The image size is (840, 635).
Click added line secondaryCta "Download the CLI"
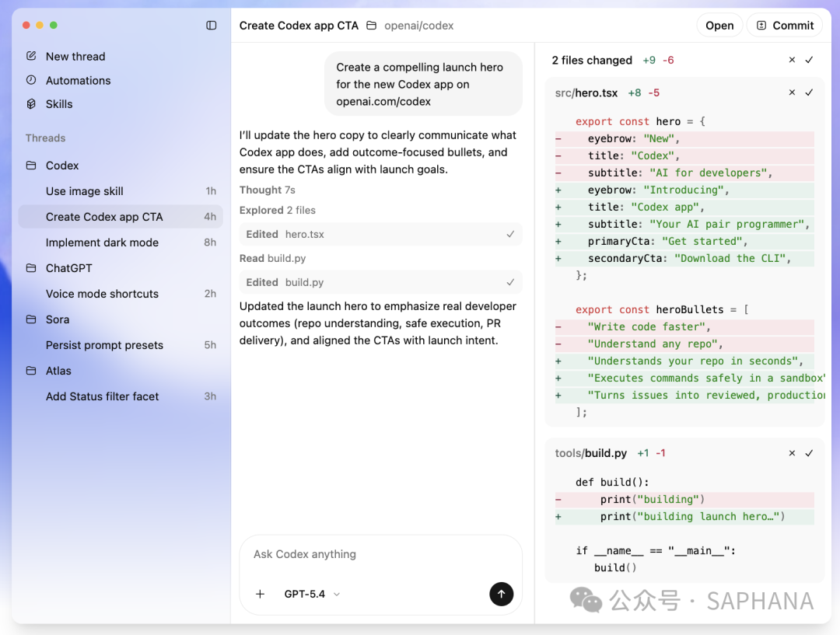pyautogui.click(x=684, y=258)
